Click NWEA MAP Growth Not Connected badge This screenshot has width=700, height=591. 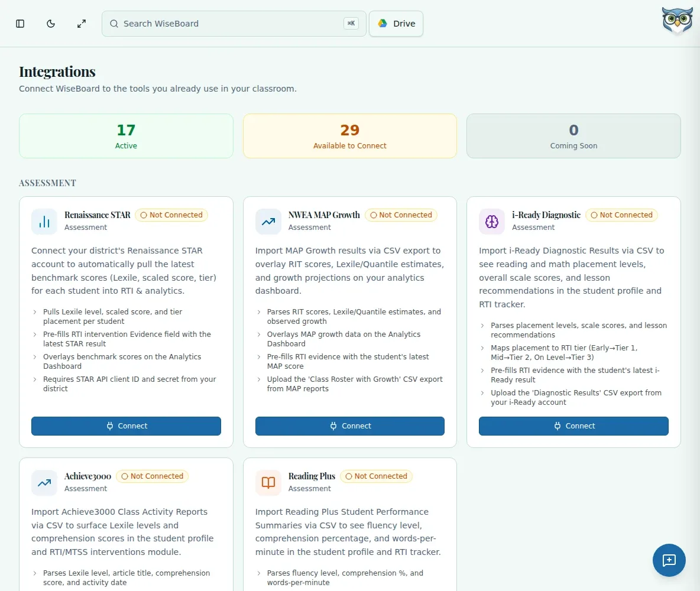pyautogui.click(x=401, y=215)
